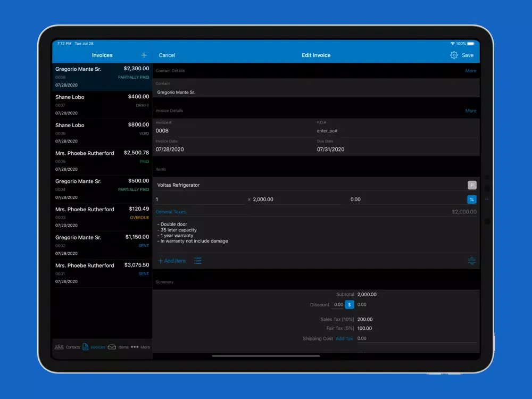532x399 pixels.
Task: Select Fair Tax [5%] row
Action: (349, 328)
